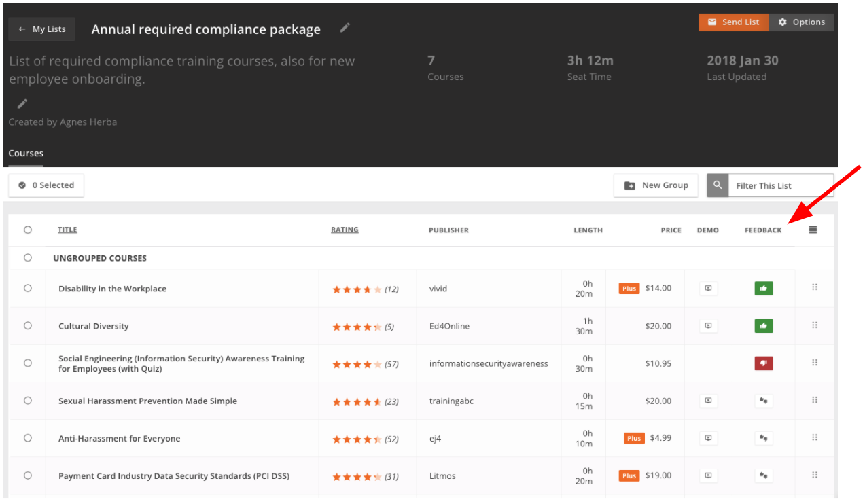Select all Ungrouped Courses via group circle

28,258
